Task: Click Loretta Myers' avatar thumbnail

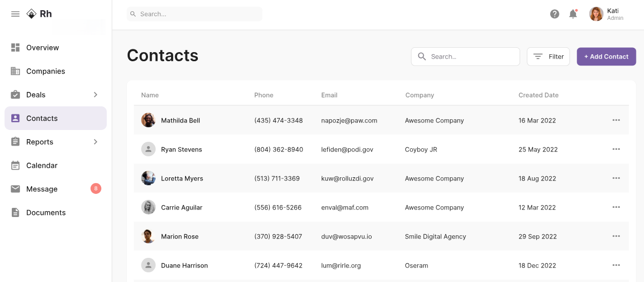Action: click(149, 178)
